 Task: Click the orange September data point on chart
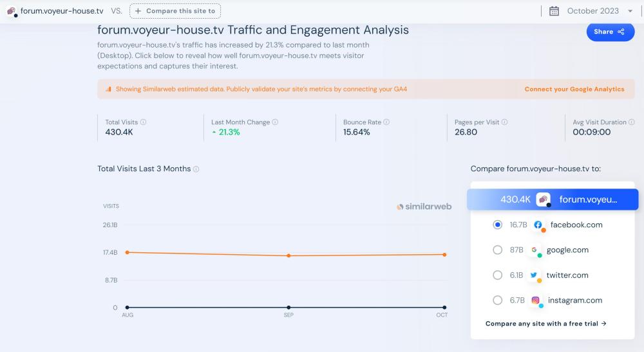coord(289,255)
